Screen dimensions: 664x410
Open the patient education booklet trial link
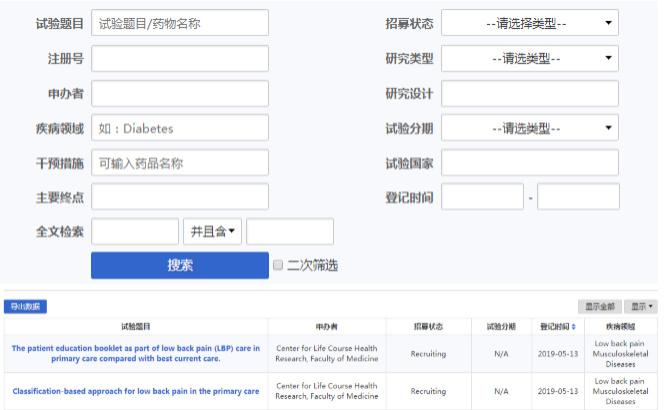(x=136, y=353)
